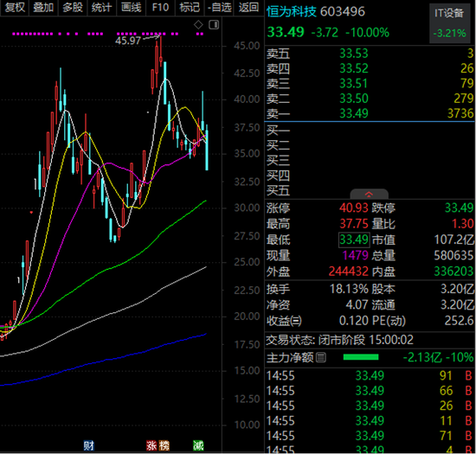Click the red 涨 marker icon
Image resolution: width=476 pixels, height=454 pixels.
(151, 445)
